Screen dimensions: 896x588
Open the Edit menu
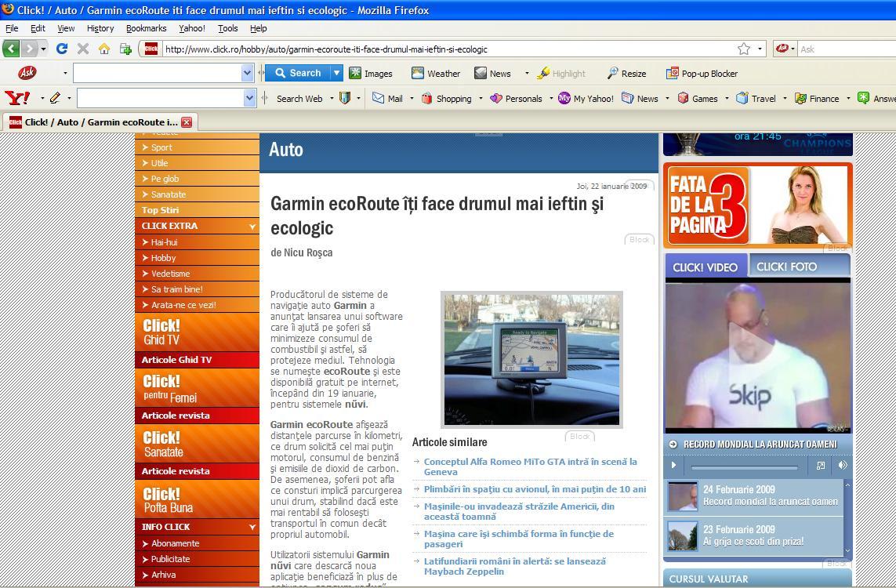38,28
